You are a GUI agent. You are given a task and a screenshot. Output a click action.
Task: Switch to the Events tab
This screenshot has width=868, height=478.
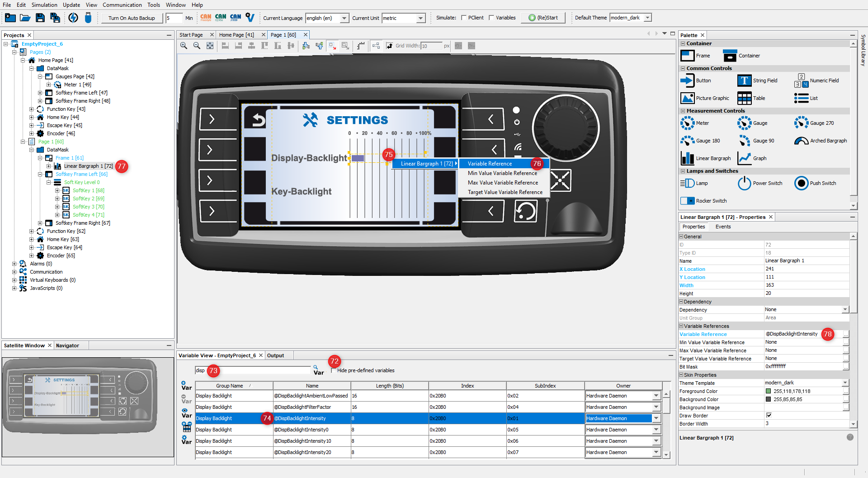pos(722,227)
